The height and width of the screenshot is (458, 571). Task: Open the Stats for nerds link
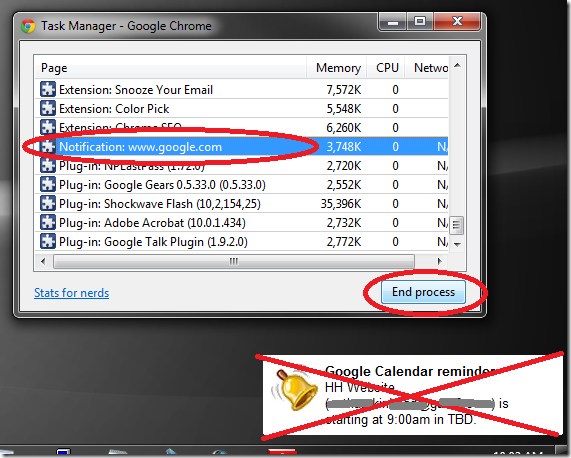[x=71, y=293]
